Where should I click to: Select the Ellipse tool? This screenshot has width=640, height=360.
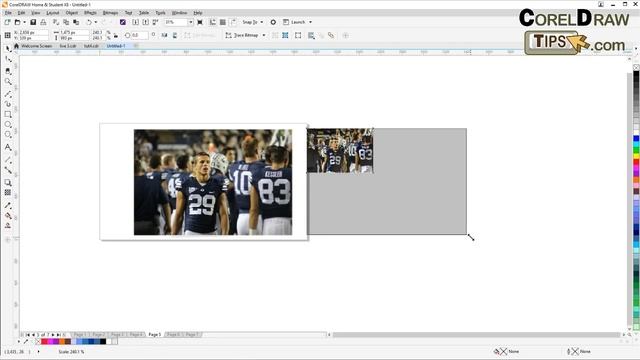pyautogui.click(x=8, y=124)
